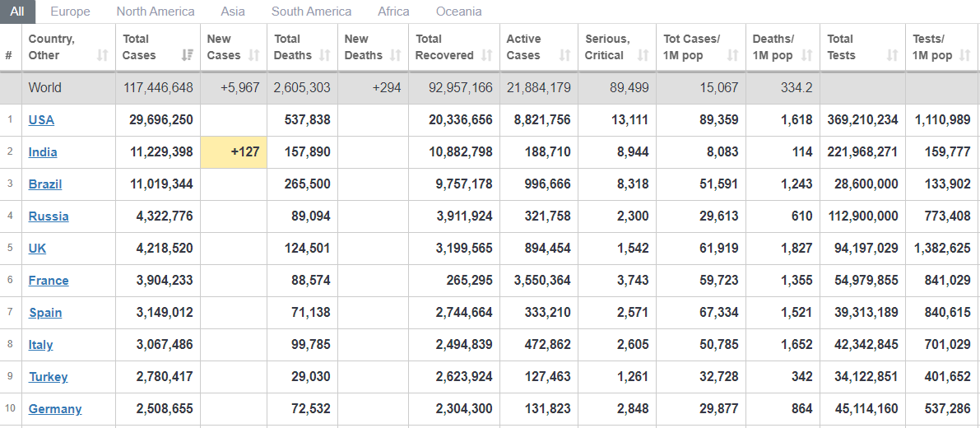Screen dimensions: 980x428
Task: Click India active cases 188,710
Action: 546,151
